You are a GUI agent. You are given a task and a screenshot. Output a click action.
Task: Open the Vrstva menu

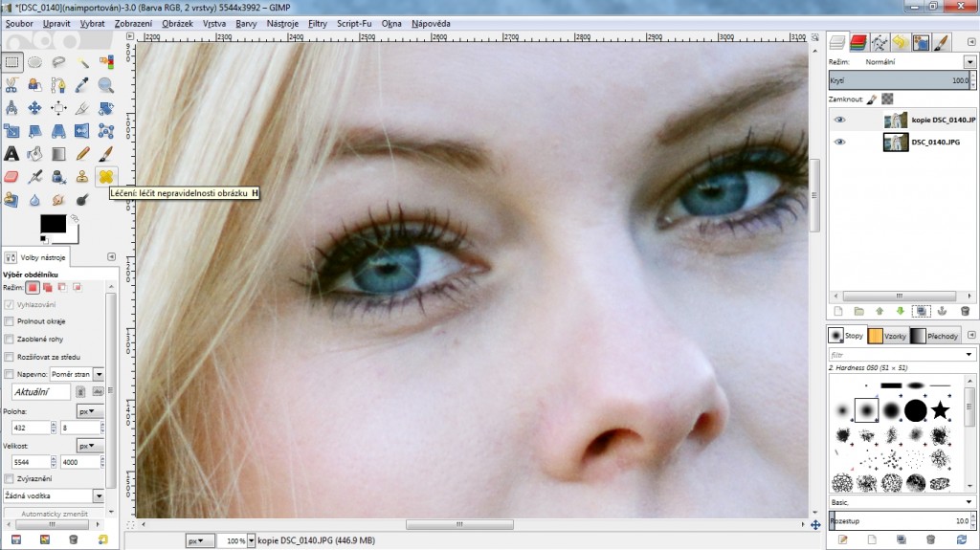tap(213, 24)
